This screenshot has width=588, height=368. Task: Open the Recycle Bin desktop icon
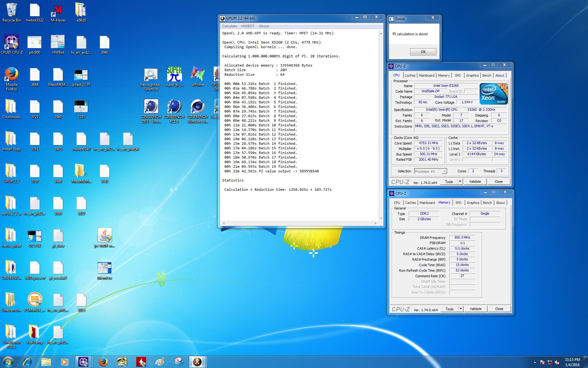[12, 13]
